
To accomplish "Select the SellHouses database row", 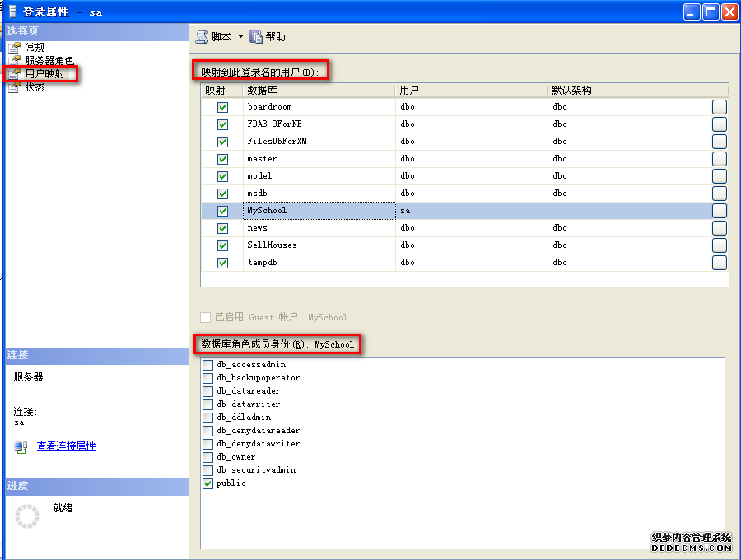I will 272,245.
